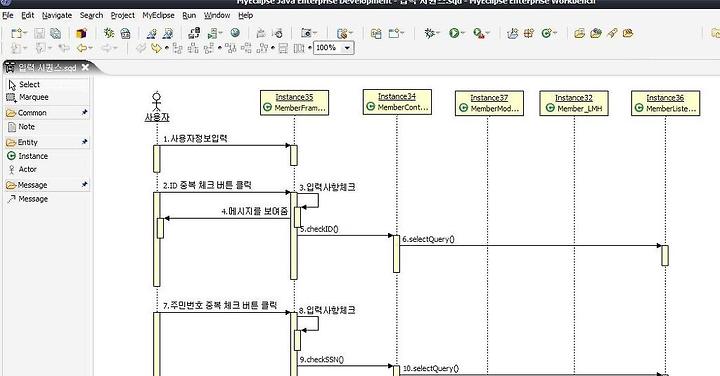Viewport: 720px width, 376px height.
Task: Click the yellow redo arrow icon
Action: coord(156,48)
